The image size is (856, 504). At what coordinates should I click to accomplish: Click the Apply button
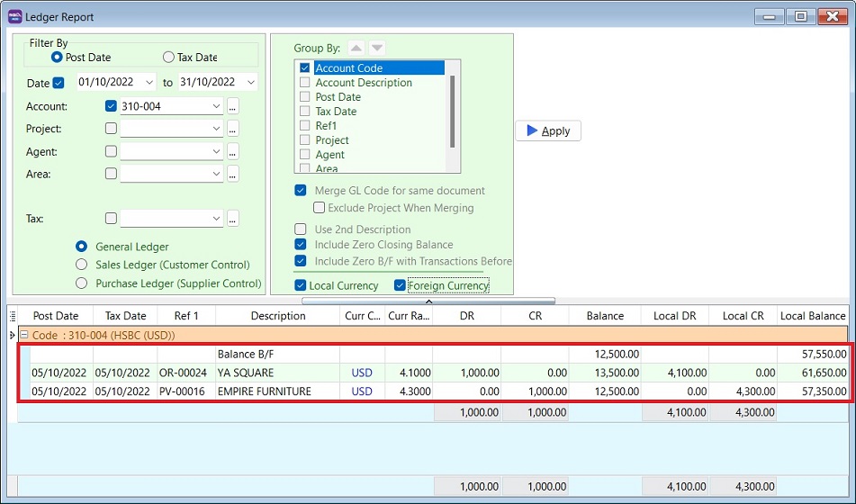(x=548, y=130)
